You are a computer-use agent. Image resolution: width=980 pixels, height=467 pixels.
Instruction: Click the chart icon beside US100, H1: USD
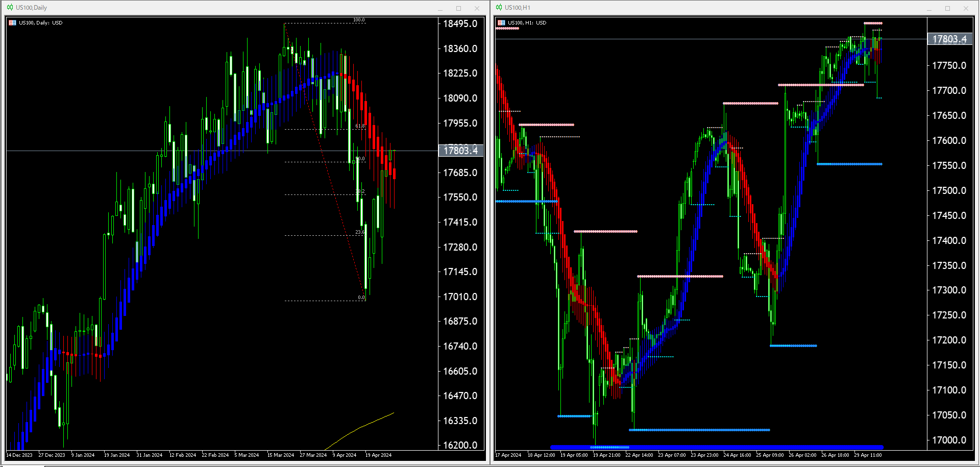tap(501, 22)
